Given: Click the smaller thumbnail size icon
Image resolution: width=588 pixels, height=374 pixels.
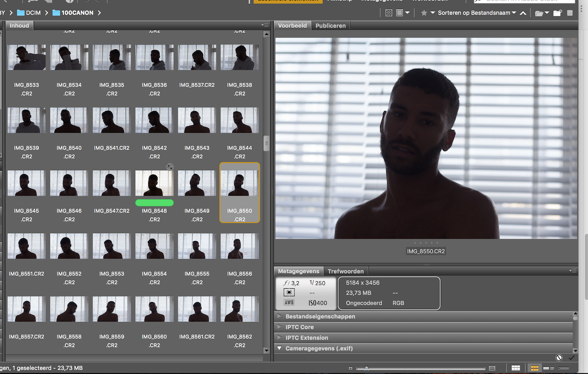Looking at the screenshot, I should (x=351, y=369).
